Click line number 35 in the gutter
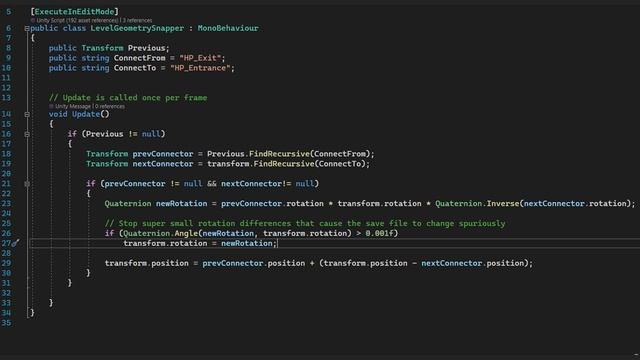The image size is (640, 360). [6, 323]
